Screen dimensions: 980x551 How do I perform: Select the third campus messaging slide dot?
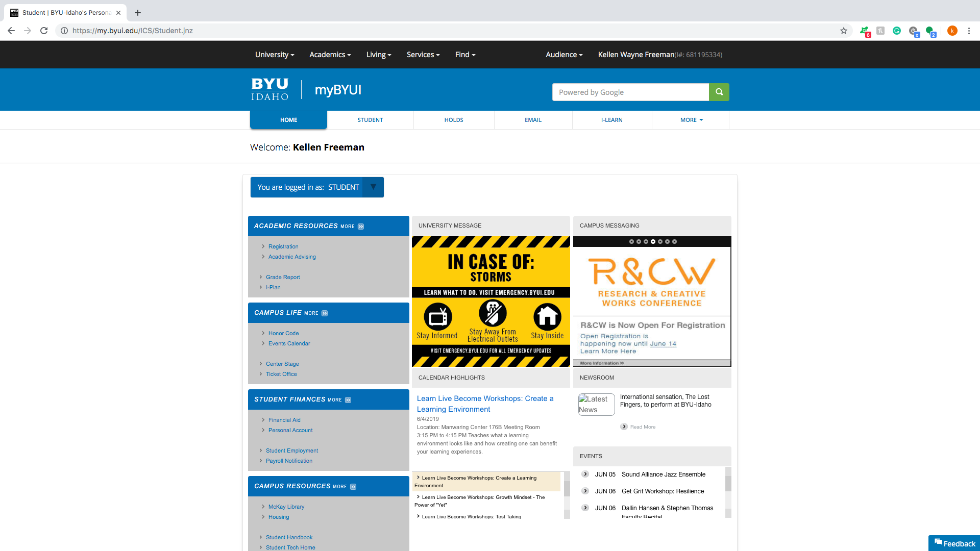pyautogui.click(x=646, y=241)
